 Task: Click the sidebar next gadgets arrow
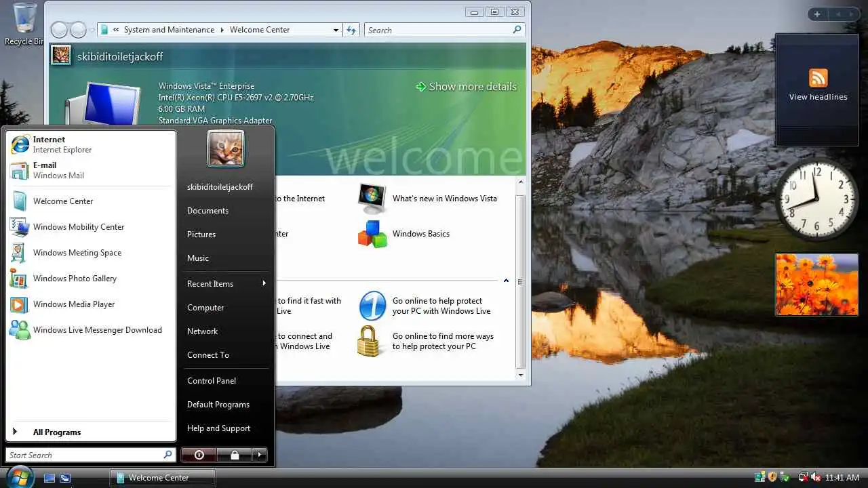(852, 14)
